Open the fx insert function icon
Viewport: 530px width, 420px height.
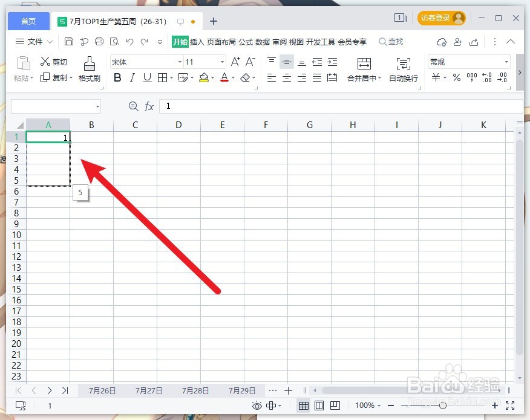149,106
